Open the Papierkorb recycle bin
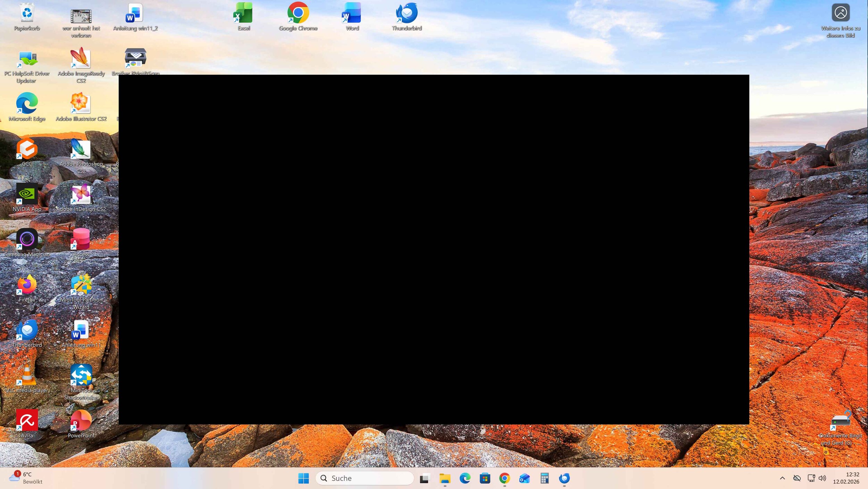 point(26,13)
